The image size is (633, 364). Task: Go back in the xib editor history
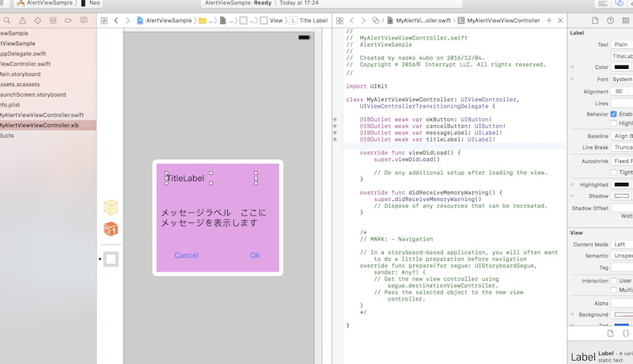[x=116, y=20]
